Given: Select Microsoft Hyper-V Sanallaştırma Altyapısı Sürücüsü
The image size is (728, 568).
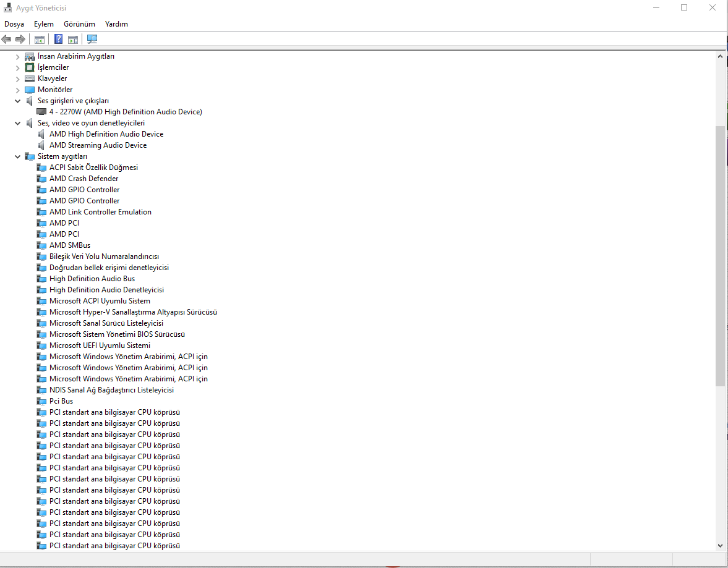Looking at the screenshot, I should pos(133,312).
